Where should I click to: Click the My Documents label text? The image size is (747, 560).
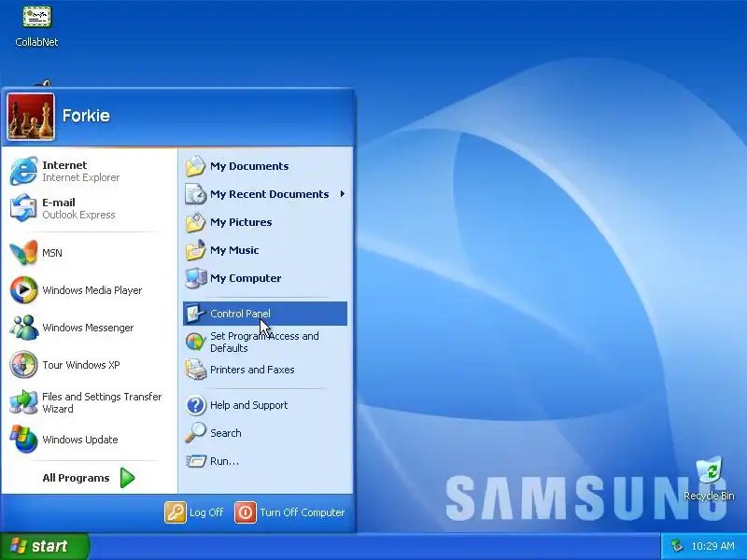tap(249, 166)
